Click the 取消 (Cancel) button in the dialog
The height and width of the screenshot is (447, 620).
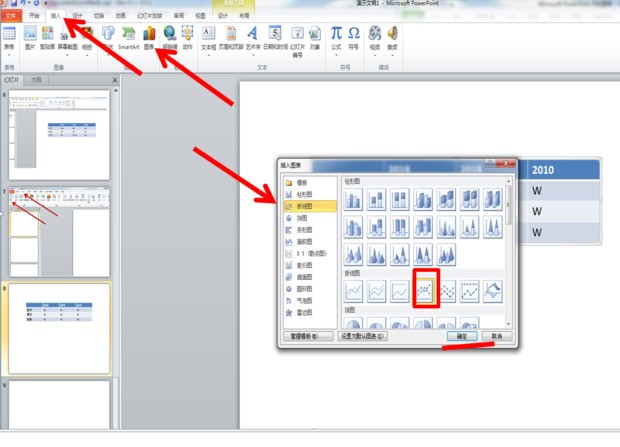point(496,337)
